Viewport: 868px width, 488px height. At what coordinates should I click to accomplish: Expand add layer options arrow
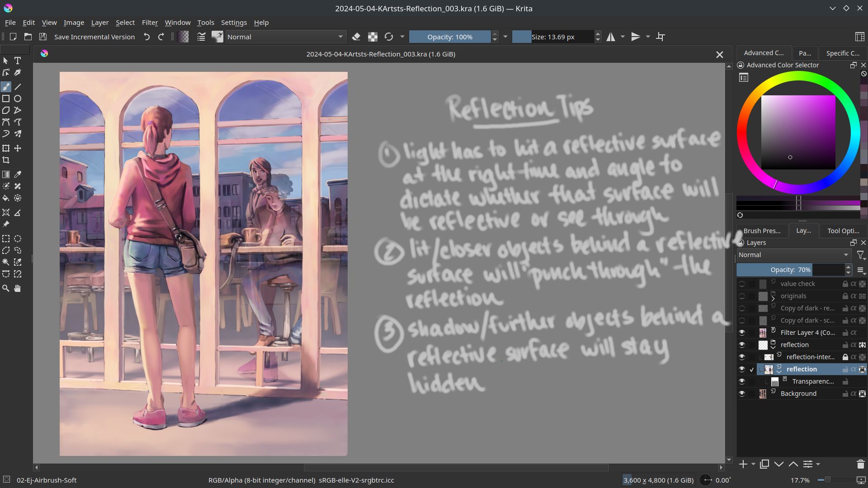click(x=753, y=464)
